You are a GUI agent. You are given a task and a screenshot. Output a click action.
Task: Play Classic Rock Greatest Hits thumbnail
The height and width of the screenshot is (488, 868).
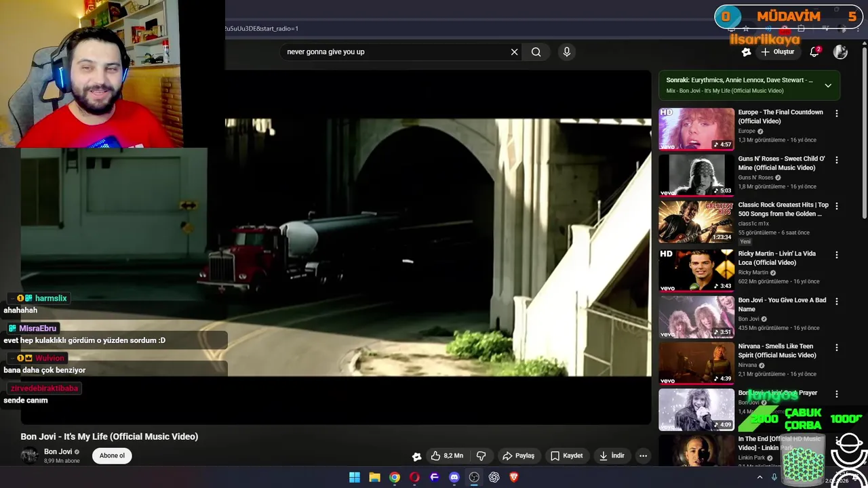[x=696, y=222]
